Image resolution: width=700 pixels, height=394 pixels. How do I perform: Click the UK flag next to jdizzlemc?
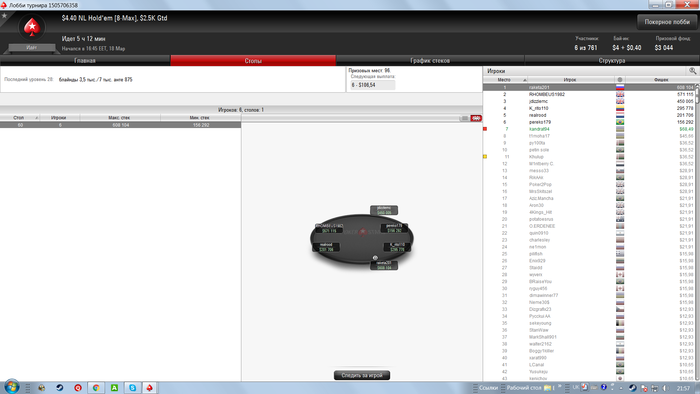tap(620, 101)
